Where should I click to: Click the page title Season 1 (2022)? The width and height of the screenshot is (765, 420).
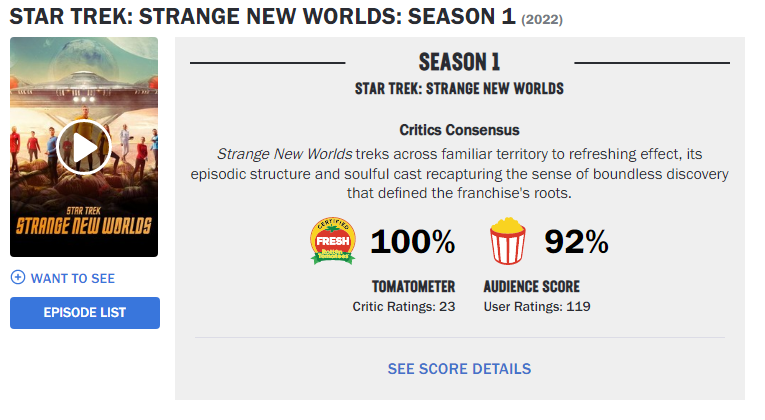click(286, 17)
